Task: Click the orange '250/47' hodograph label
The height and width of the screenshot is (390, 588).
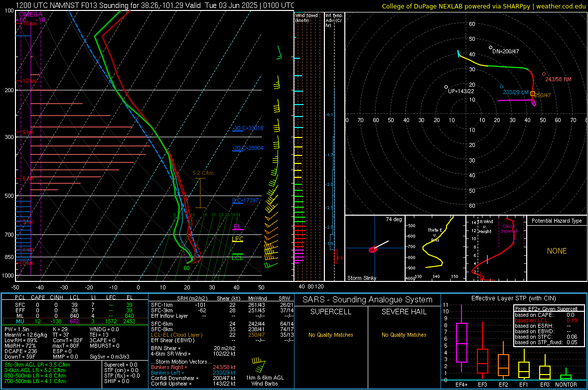Action: coord(543,95)
